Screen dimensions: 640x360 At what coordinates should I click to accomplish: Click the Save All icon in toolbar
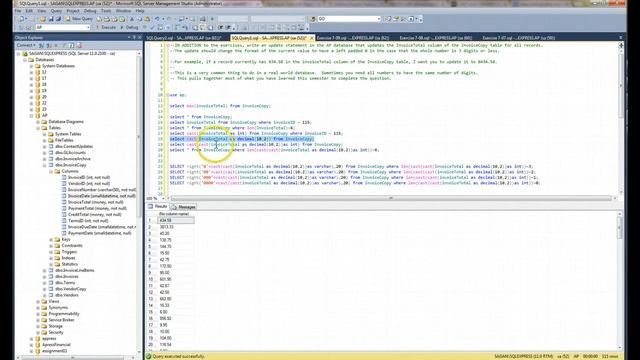[58, 19]
